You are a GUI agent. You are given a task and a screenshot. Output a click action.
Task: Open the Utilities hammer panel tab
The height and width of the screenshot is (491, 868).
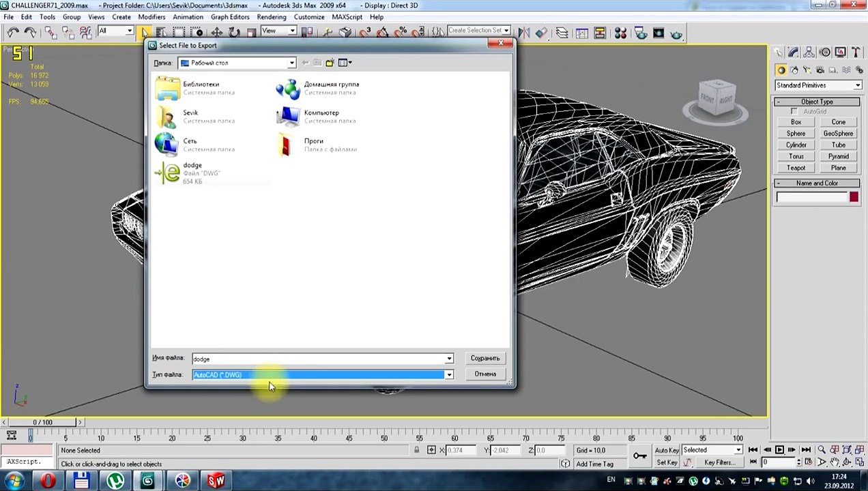[856, 53]
